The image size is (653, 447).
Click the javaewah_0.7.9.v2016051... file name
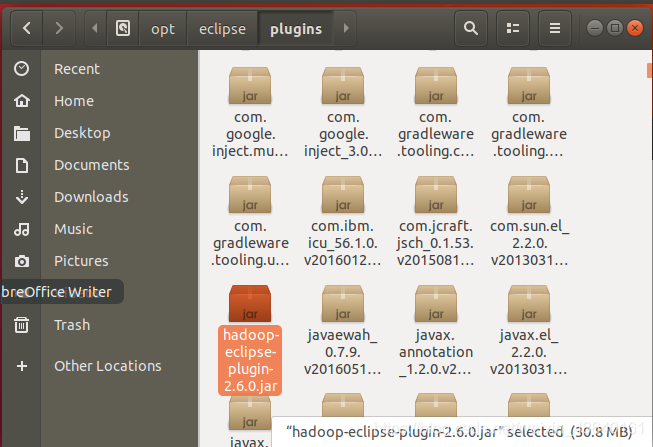pos(342,352)
